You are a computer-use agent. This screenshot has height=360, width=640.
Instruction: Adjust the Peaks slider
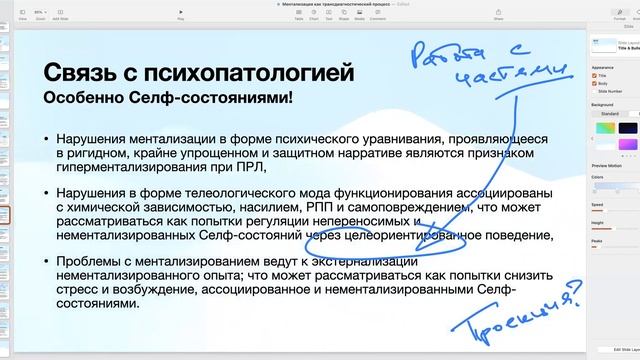point(616,247)
